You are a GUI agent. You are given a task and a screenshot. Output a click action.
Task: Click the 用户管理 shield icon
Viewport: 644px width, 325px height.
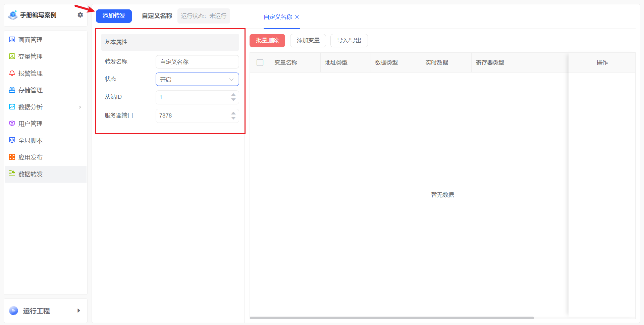coord(12,124)
